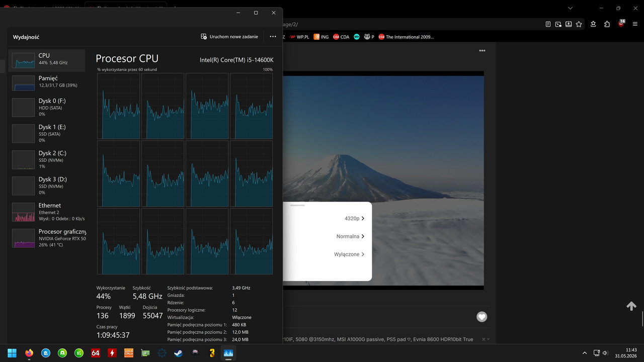Open Firefox from the taskbar
Image resolution: width=644 pixels, height=362 pixels.
(x=29, y=353)
